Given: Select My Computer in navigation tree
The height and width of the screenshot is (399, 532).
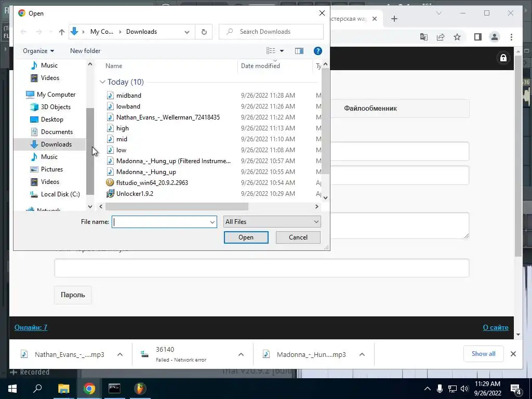Looking at the screenshot, I should pyautogui.click(x=56, y=95).
